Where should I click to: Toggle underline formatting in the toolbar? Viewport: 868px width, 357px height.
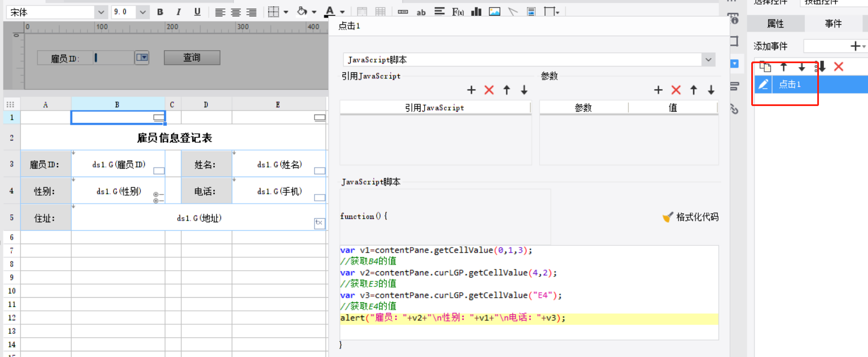coord(197,12)
